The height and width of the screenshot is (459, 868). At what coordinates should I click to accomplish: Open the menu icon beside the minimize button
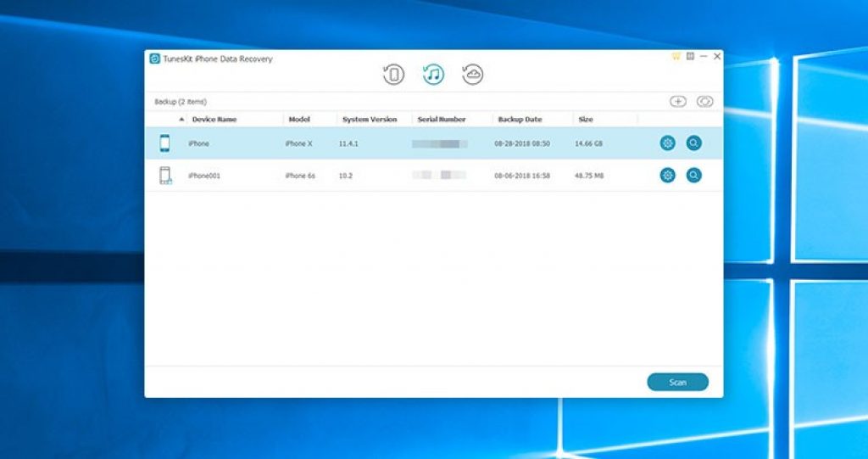(690, 57)
